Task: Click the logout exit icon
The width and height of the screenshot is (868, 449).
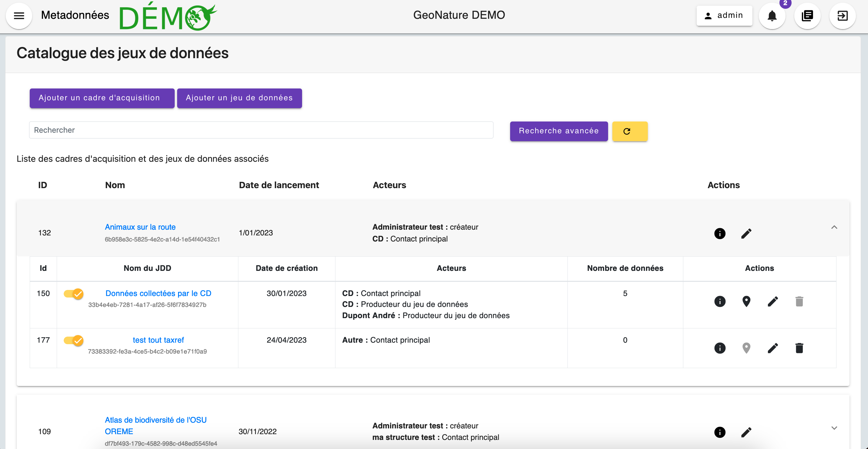Action: coord(843,16)
